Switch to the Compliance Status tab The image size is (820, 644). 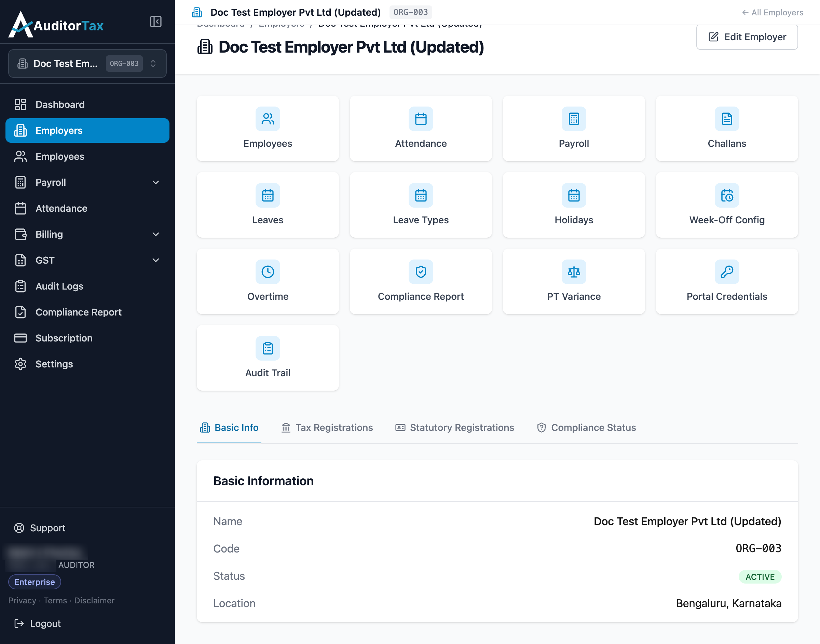[586, 428]
